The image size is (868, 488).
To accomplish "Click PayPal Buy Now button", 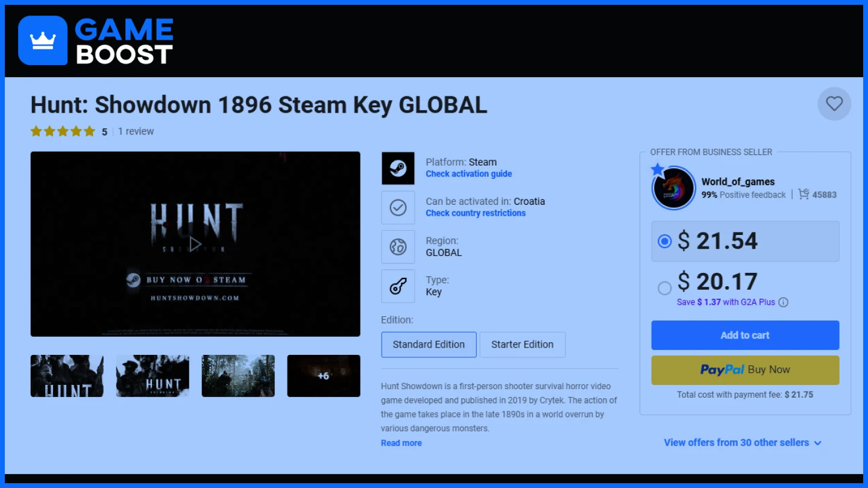I will click(745, 370).
